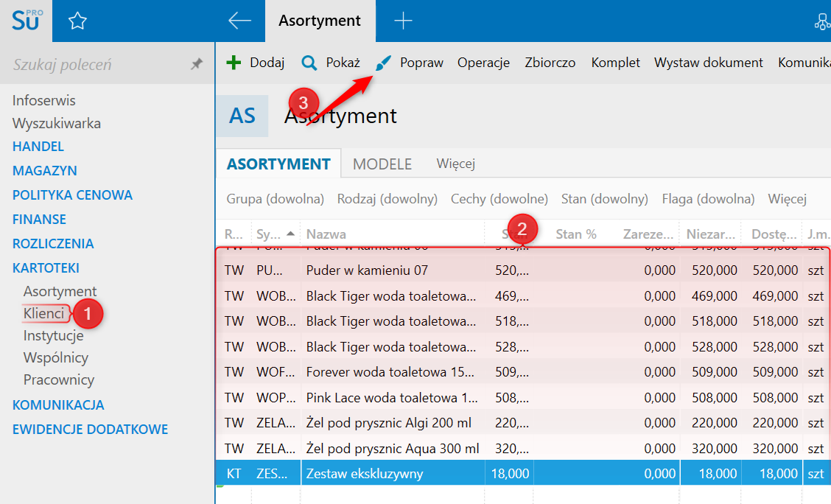Open Klienci in the sidebar

[43, 314]
